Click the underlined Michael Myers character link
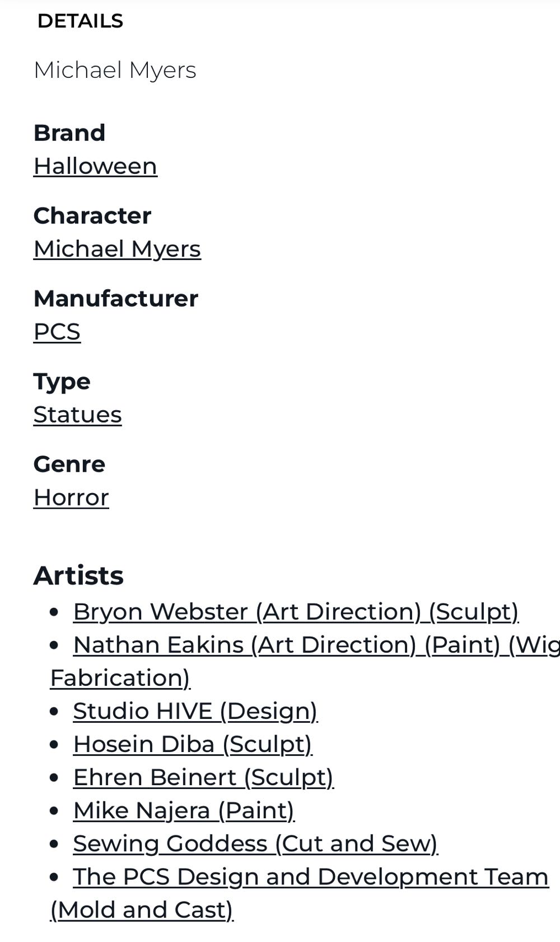The image size is (560, 942). 117,249
